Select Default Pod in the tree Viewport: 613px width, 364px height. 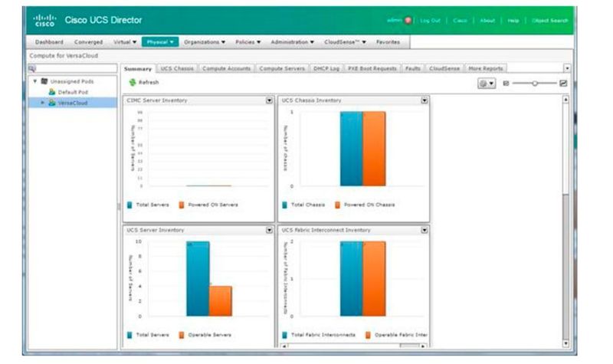[73, 92]
